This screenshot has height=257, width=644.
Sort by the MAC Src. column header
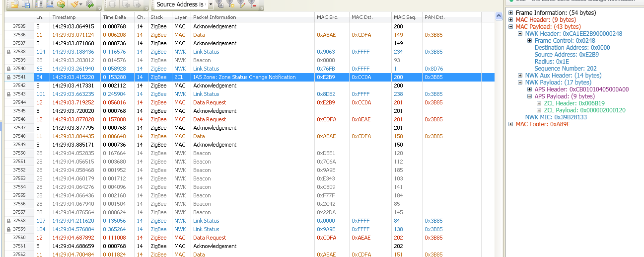332,17
